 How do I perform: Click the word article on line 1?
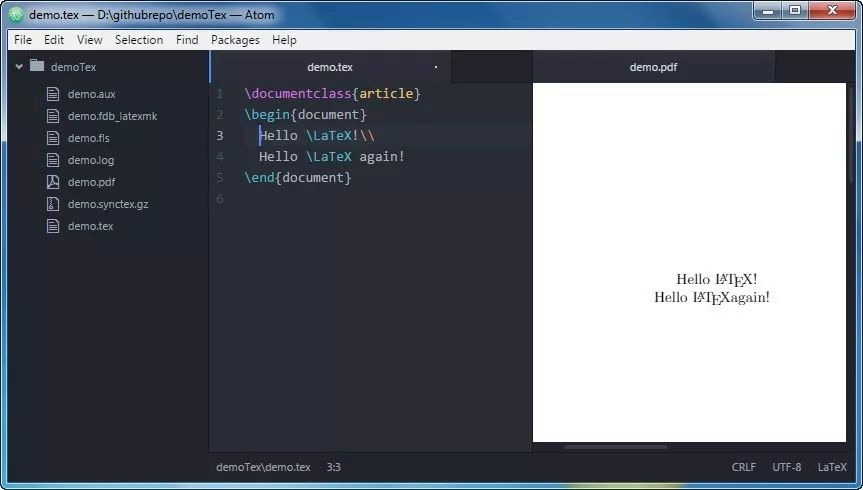pos(386,94)
